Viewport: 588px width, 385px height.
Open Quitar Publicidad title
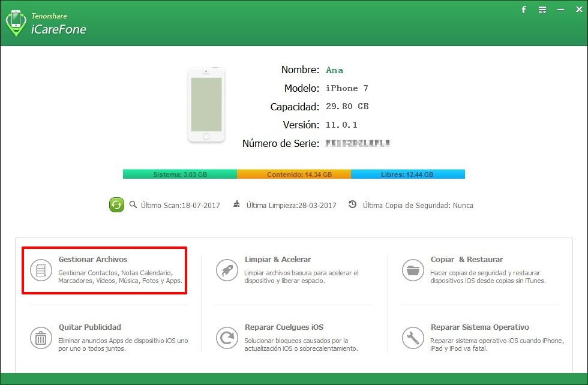[89, 327]
